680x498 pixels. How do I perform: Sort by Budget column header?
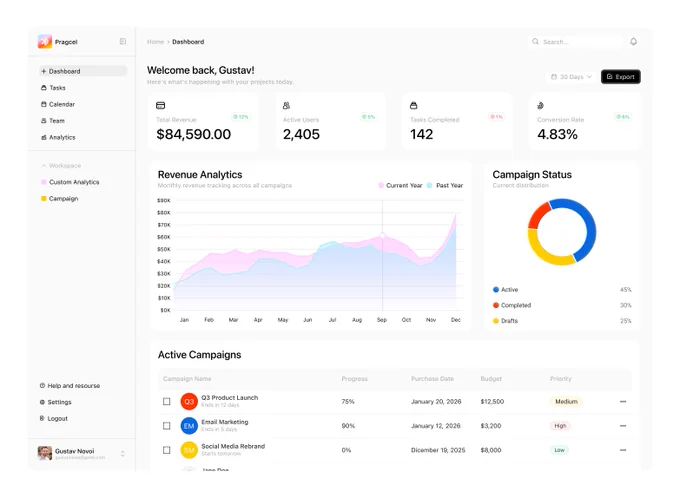click(491, 379)
